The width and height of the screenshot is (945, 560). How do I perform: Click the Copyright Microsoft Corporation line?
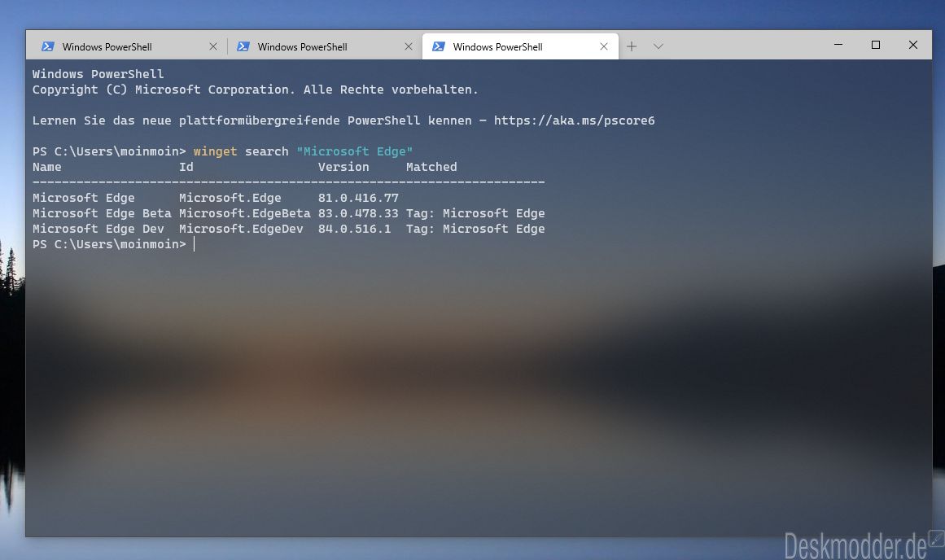coord(255,90)
